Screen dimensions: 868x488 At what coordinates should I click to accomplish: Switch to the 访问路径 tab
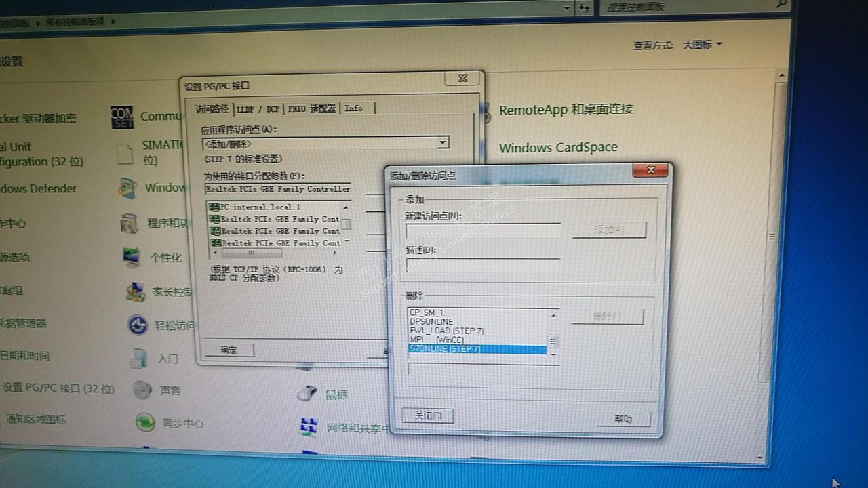(212, 108)
